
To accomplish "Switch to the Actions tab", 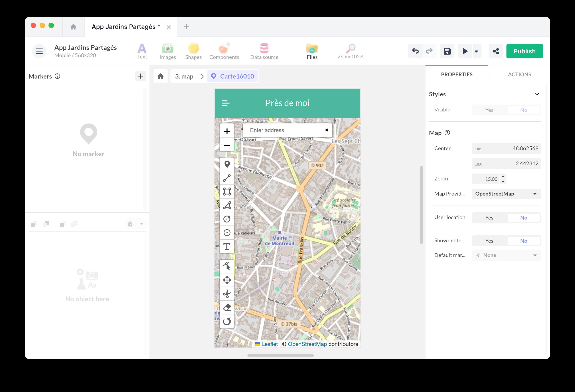I will 519,74.
